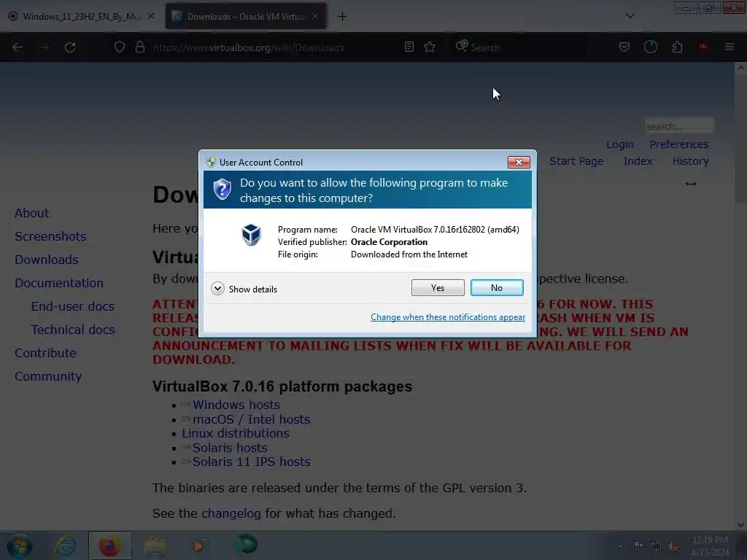The image size is (747, 560).
Task: Click the UAC shield question mark icon
Action: (222, 190)
